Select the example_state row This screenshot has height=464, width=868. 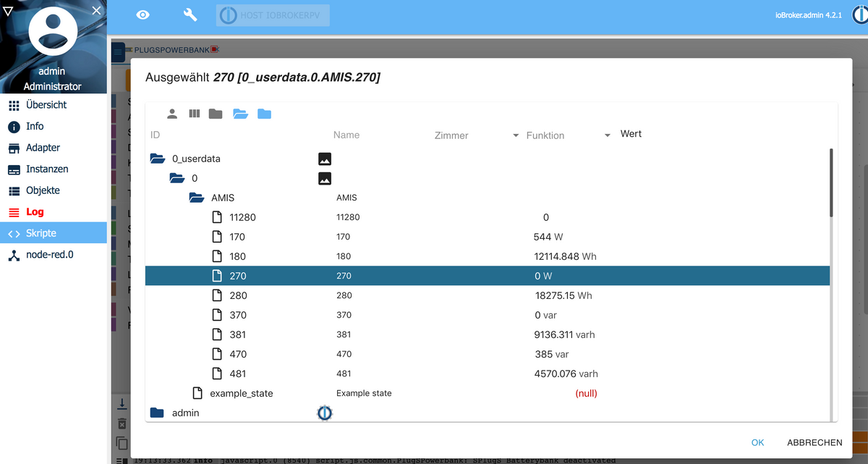[488, 393]
